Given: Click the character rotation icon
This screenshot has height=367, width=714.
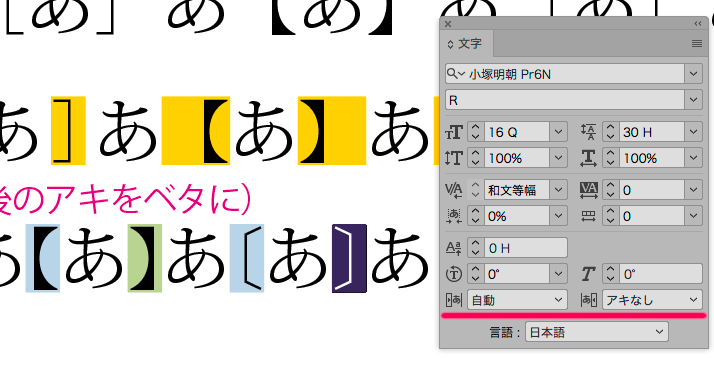Looking at the screenshot, I should (x=454, y=274).
